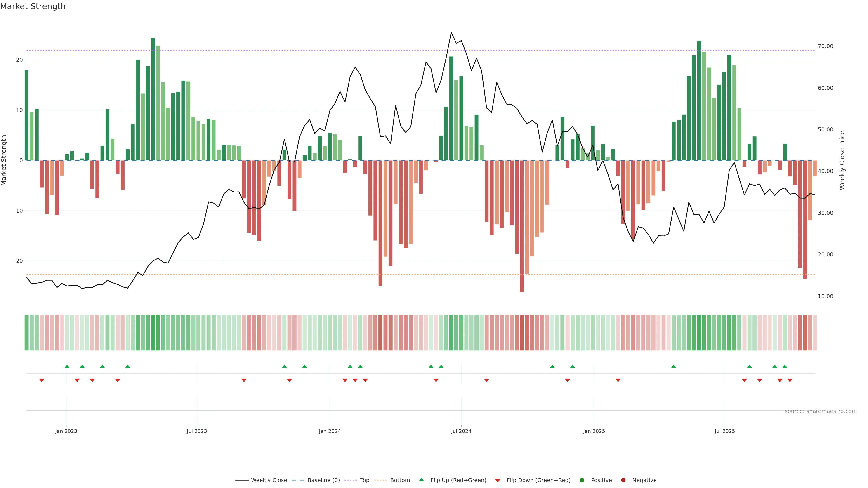Click the rightmost green flip-up triangle marker
The height and width of the screenshot is (488, 868).
point(785,366)
